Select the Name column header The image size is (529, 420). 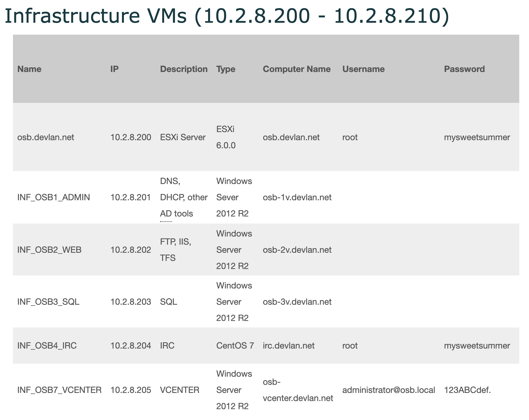[29, 69]
